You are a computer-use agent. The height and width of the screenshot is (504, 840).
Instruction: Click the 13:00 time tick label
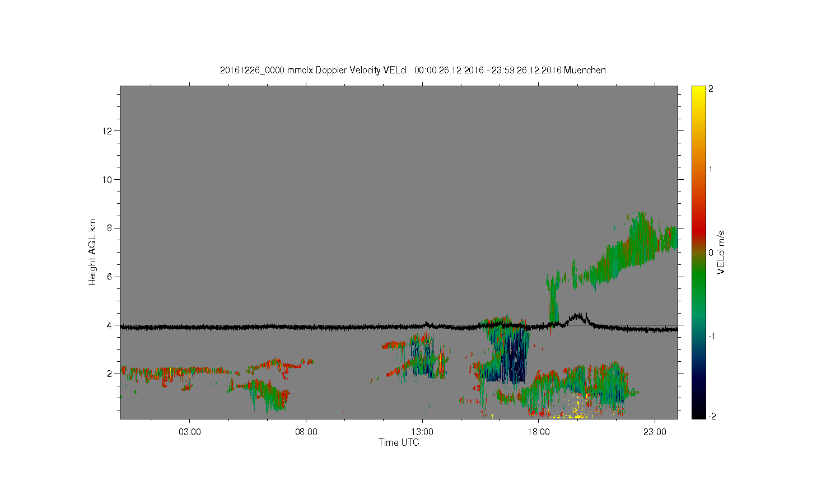pos(422,432)
